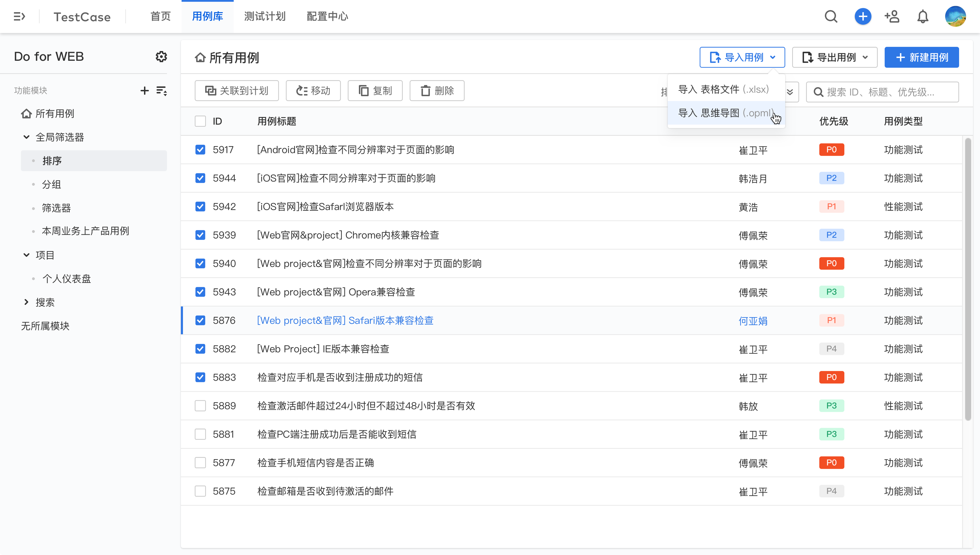The width and height of the screenshot is (980, 555).
Task: Switch to the 测试计划 tab
Action: pyautogui.click(x=265, y=16)
